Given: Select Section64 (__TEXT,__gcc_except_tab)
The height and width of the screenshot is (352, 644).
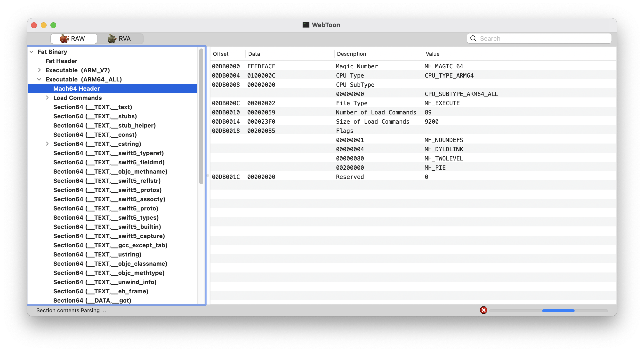Looking at the screenshot, I should click(x=110, y=245).
